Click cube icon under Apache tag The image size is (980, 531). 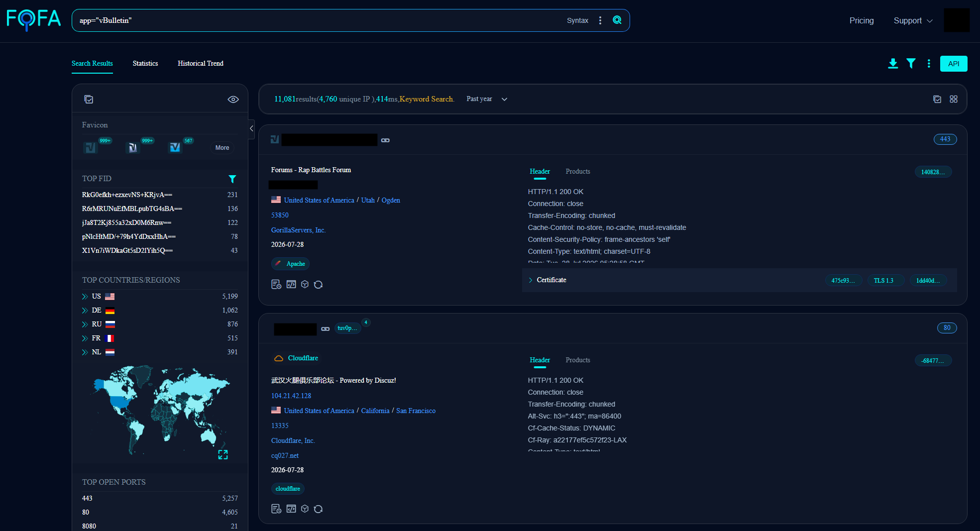pos(305,284)
